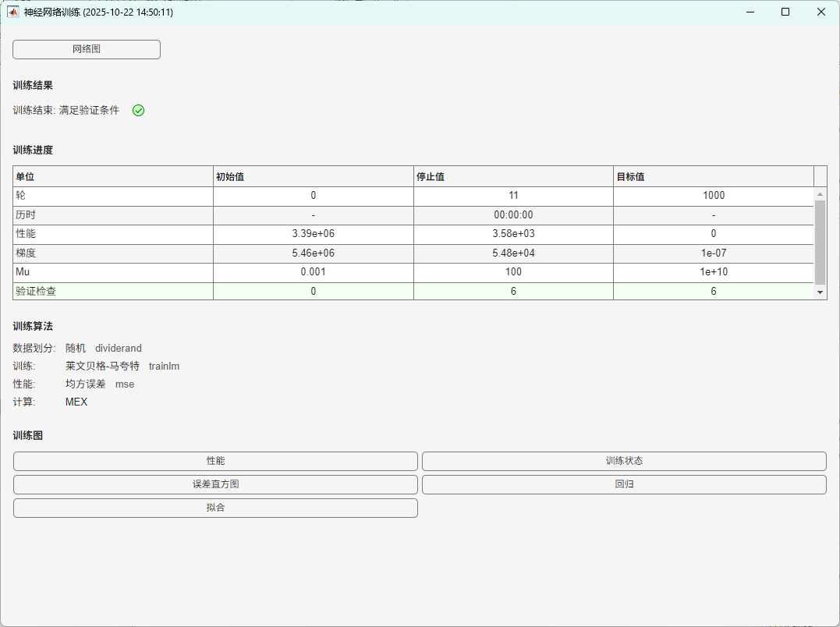The image size is (840, 627).
Task: Open the 误差直方图 error histogram plot
Action: pyautogui.click(x=215, y=484)
